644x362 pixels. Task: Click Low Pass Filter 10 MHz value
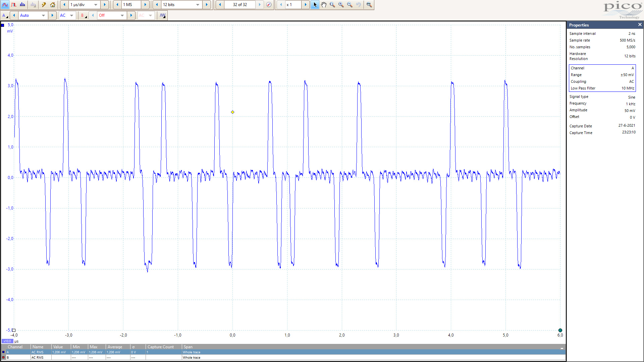pyautogui.click(x=628, y=88)
